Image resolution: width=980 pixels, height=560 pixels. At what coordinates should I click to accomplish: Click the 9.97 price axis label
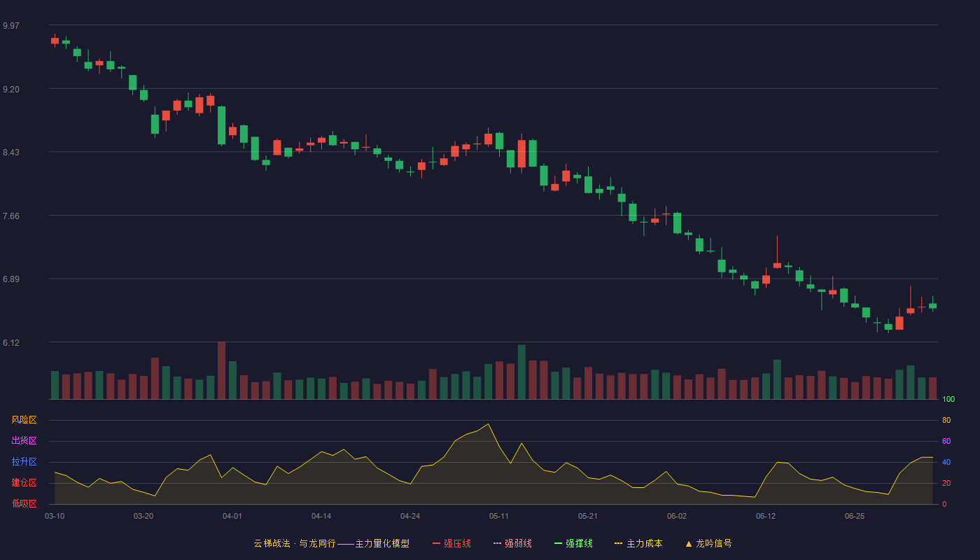tap(11, 25)
